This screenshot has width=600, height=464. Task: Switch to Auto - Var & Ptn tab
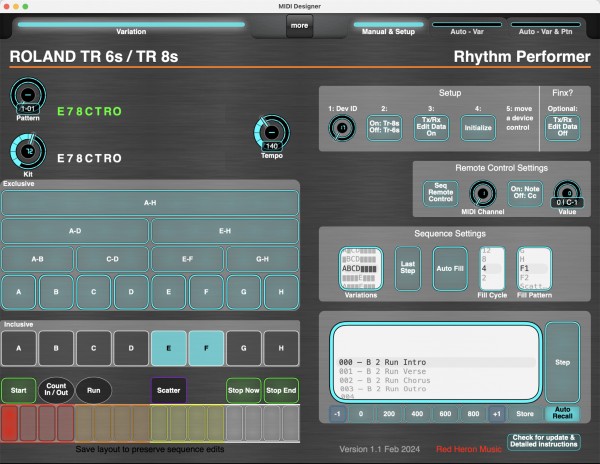[x=545, y=28]
